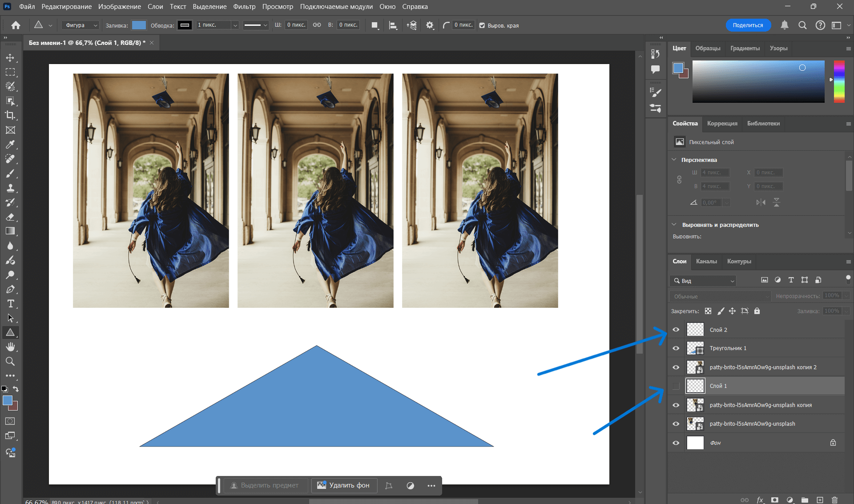
Task: Delete layer with trash icon
Action: click(x=834, y=500)
